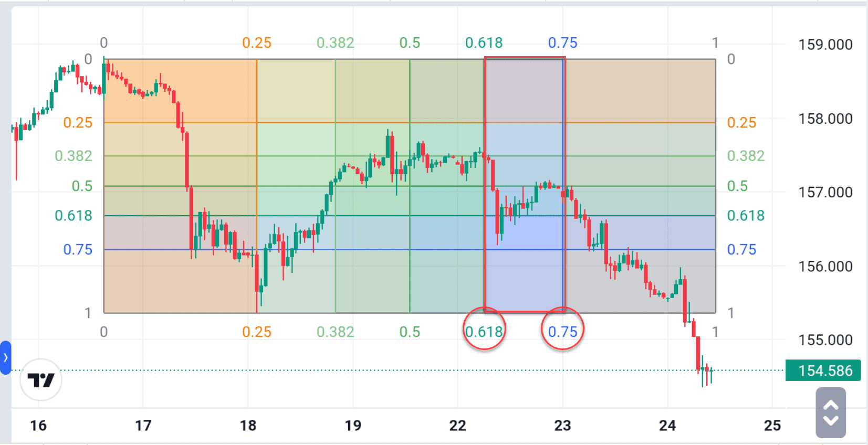Select the 0.75 level label left of grid
The height and width of the screenshot is (445, 868).
pos(78,249)
